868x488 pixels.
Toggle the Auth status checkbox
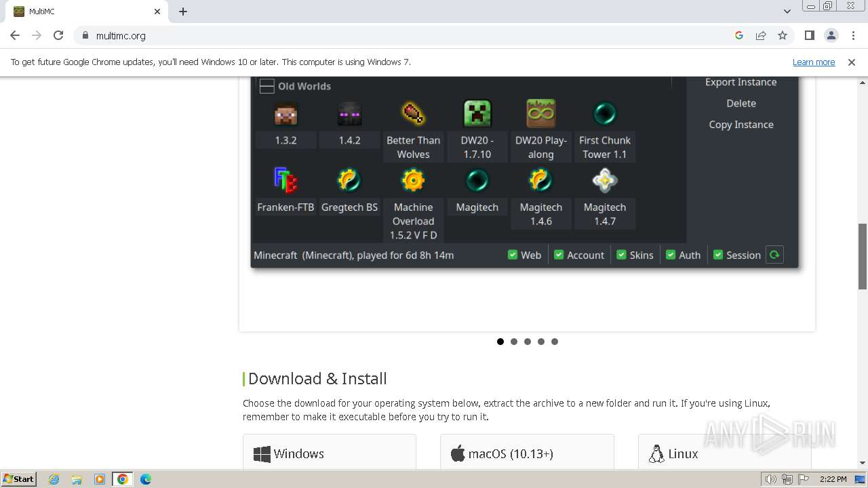[671, 255]
